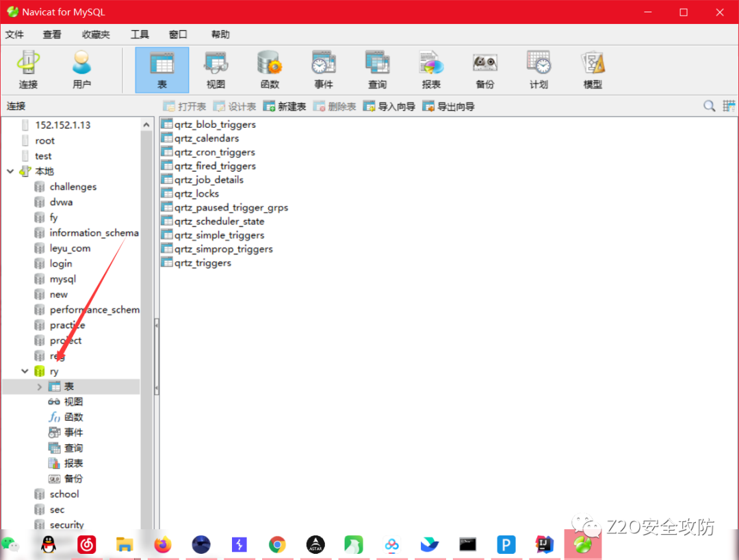Viewport: 739px width, 560px height.
Task: Open the 报表 (Report) toolbar icon
Action: coord(431,70)
